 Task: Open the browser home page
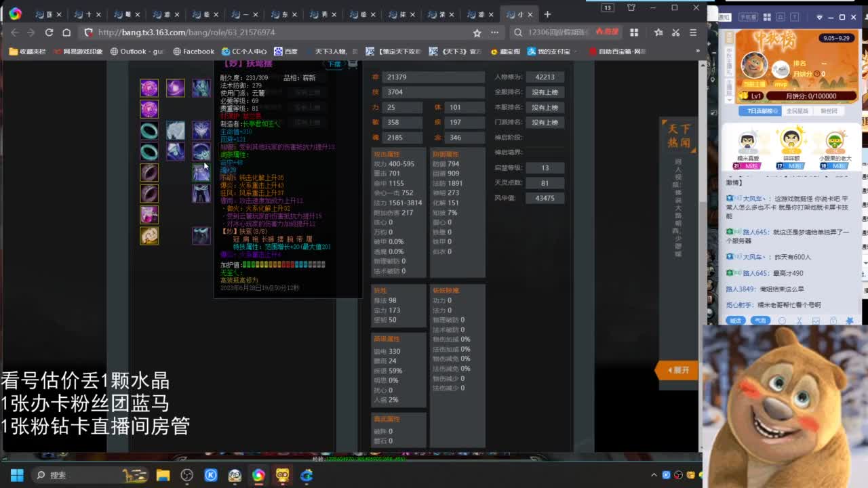[66, 33]
